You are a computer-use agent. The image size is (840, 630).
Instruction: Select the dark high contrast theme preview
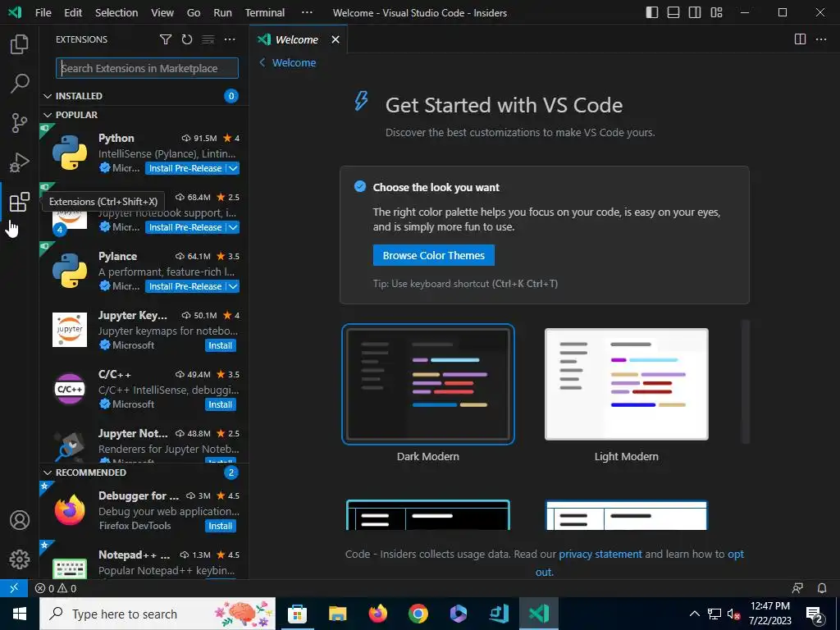coord(428,515)
